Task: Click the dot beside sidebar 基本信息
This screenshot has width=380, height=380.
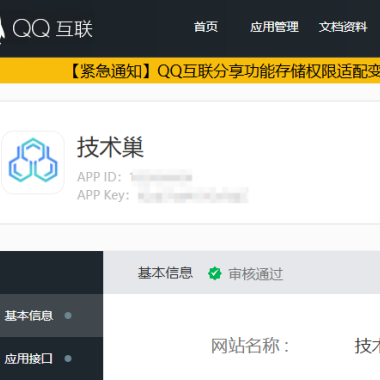Action: coord(68,315)
